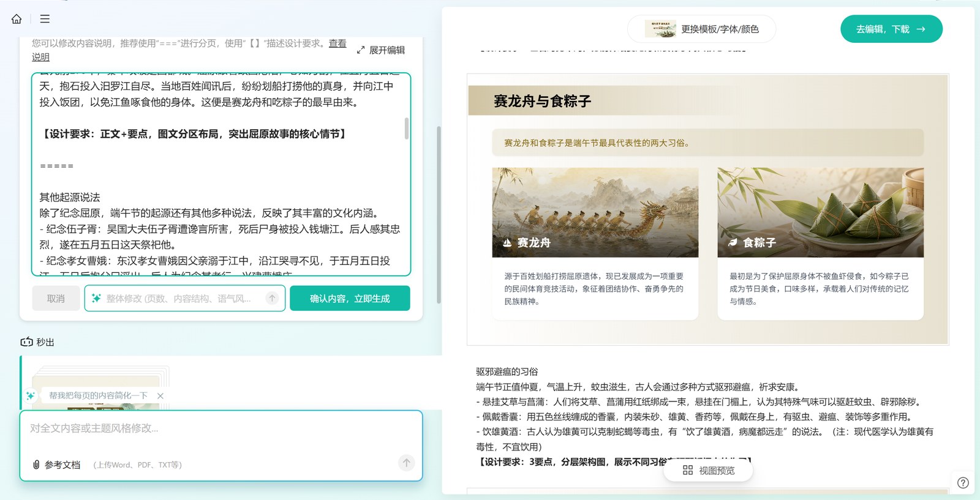Click the 驱邪避瘟的习俗 heading text
The image size is (980, 500).
point(507,371)
